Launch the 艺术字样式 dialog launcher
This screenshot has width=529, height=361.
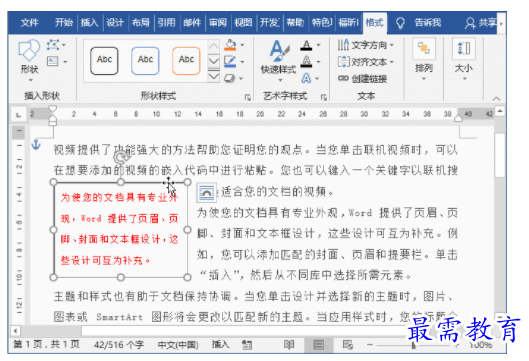324,98
